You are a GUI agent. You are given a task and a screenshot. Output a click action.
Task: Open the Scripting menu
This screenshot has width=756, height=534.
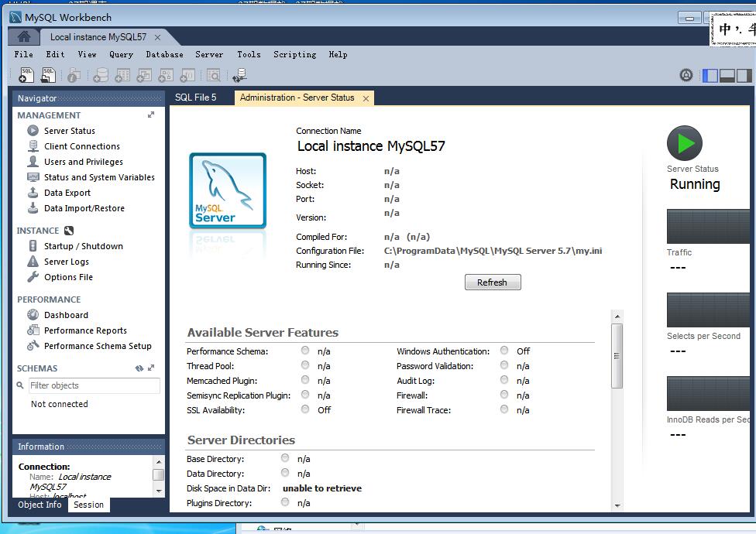pyautogui.click(x=294, y=54)
